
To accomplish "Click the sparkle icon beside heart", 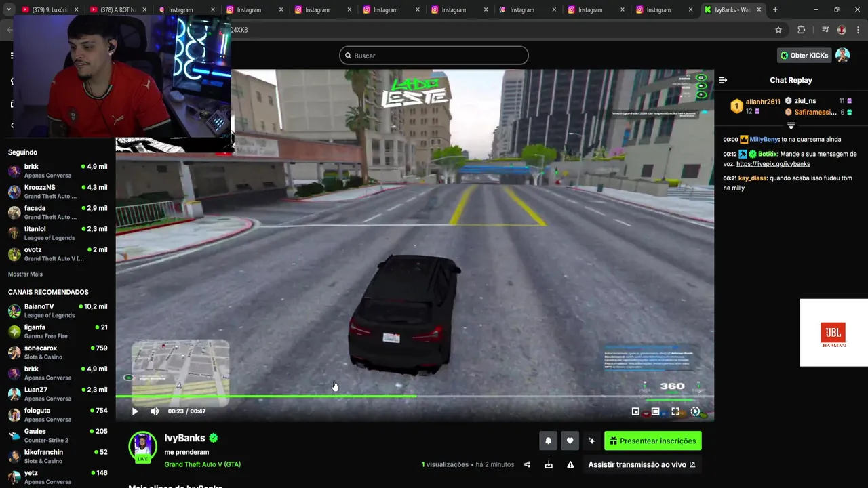I will pos(591,441).
